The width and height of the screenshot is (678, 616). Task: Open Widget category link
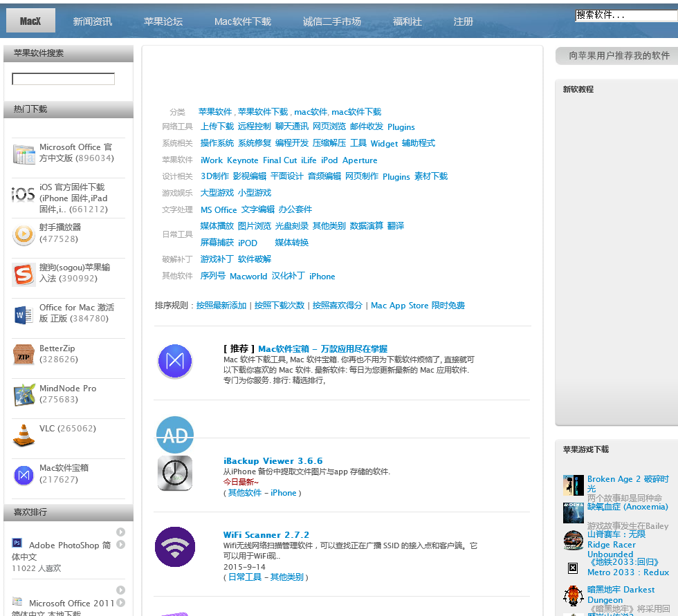(x=384, y=143)
